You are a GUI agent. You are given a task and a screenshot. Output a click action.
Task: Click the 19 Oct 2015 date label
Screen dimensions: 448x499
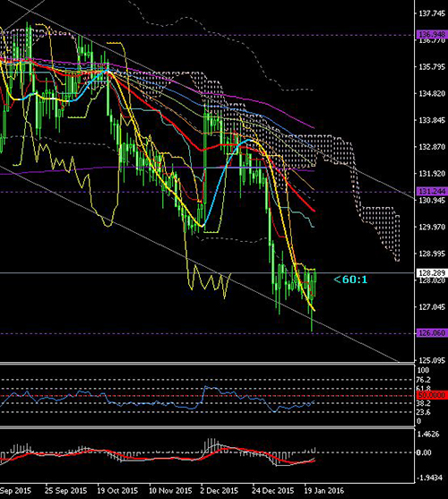(117, 491)
